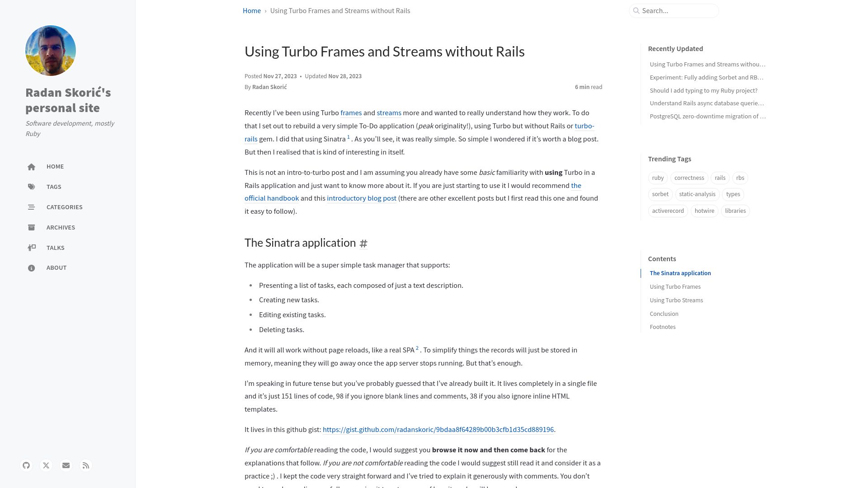Open footnote 1 reference after Sinatra
This screenshot has width=868, height=488.
(x=349, y=137)
